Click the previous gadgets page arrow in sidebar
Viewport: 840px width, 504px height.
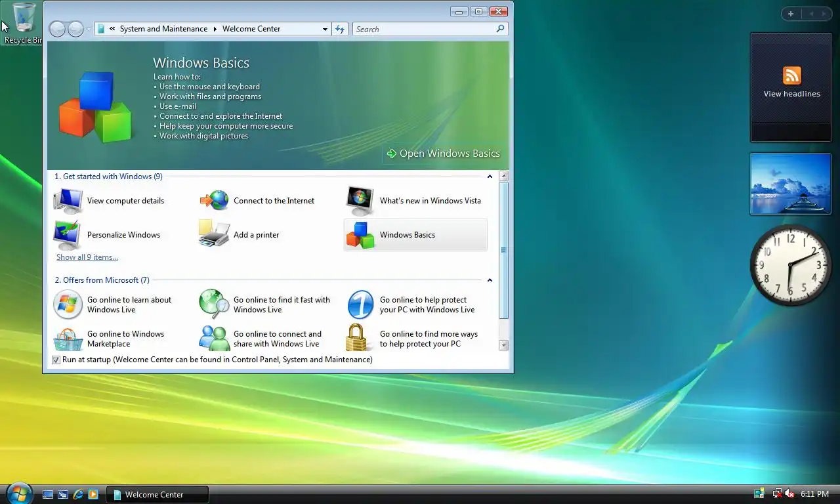click(810, 14)
